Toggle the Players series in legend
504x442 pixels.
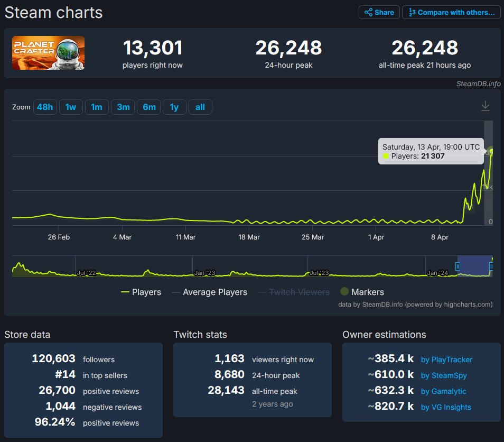click(141, 292)
